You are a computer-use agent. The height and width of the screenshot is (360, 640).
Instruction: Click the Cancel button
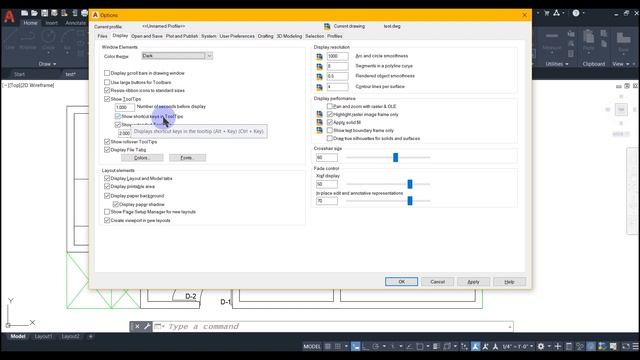437,282
